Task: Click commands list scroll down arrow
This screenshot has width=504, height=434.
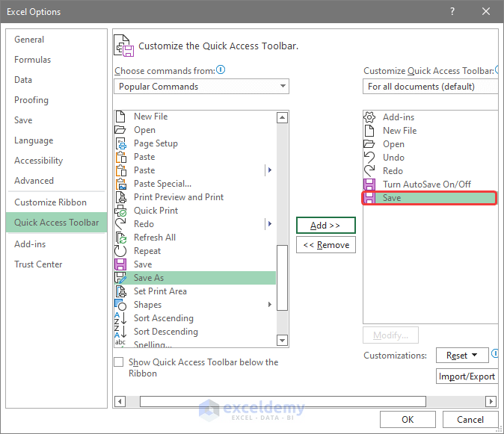Action: 282,340
